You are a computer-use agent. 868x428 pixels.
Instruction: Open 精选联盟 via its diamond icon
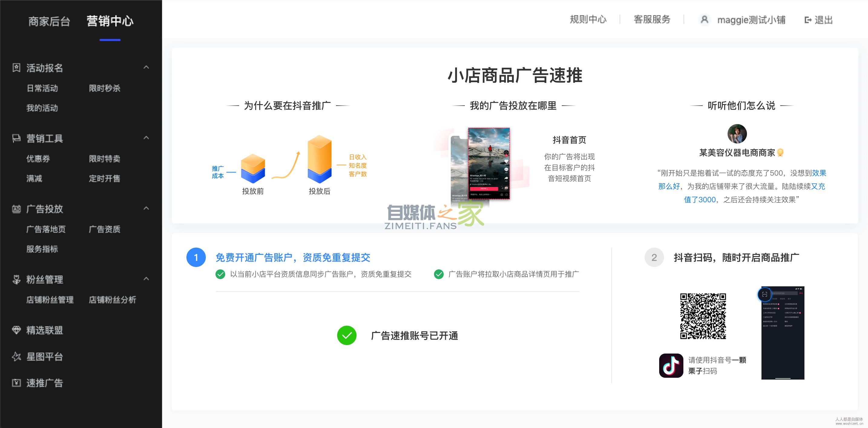16,330
